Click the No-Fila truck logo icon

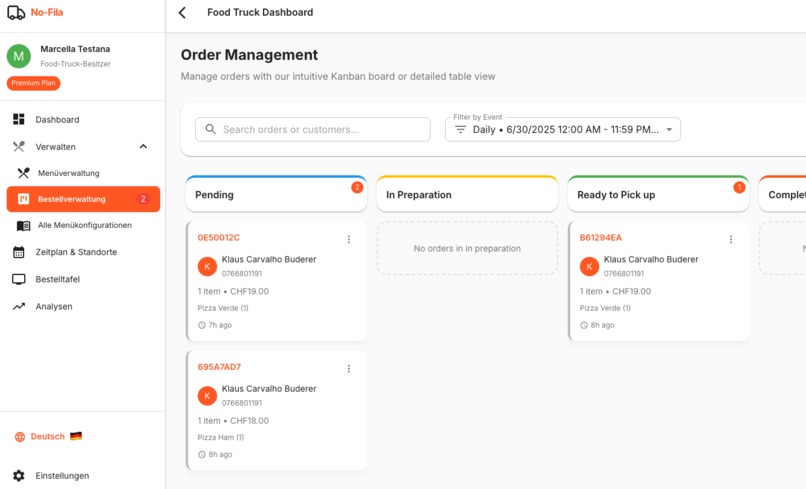point(16,12)
